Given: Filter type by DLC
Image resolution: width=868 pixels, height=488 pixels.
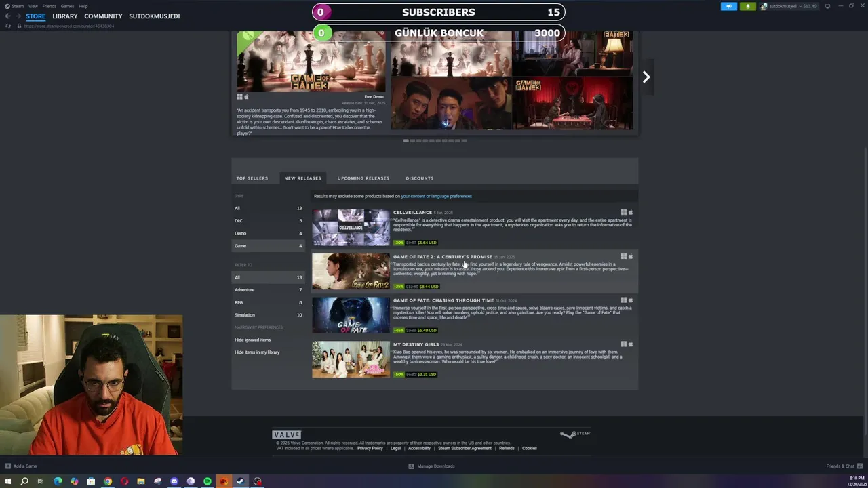Looking at the screenshot, I should pyautogui.click(x=269, y=221).
